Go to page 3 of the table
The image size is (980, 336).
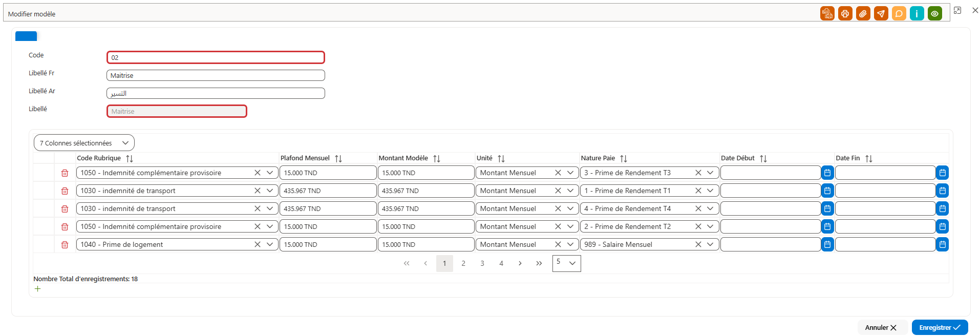(482, 263)
